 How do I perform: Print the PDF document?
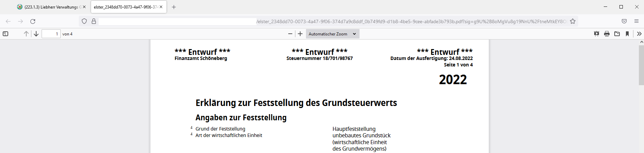pyautogui.click(x=607, y=34)
